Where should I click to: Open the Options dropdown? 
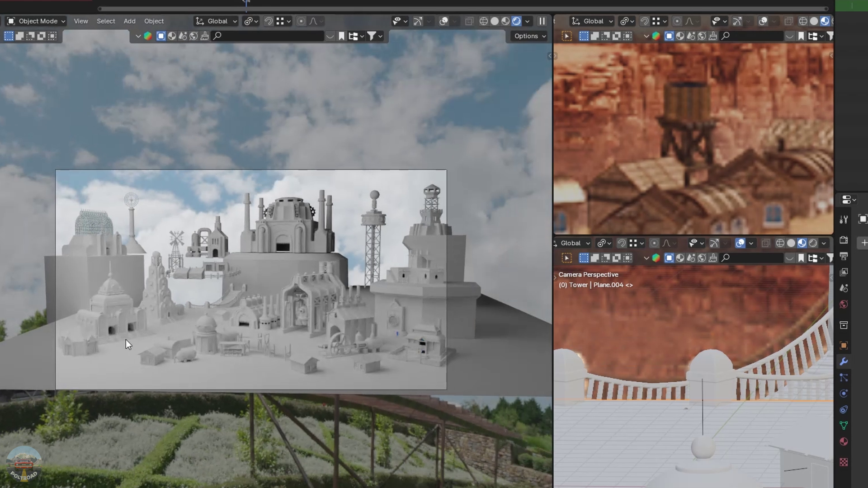tap(530, 36)
